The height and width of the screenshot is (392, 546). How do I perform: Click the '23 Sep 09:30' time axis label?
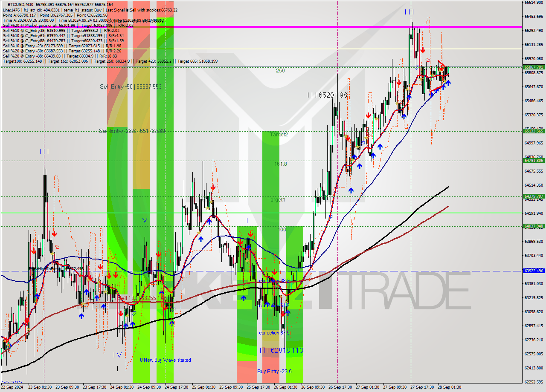(x=67, y=387)
